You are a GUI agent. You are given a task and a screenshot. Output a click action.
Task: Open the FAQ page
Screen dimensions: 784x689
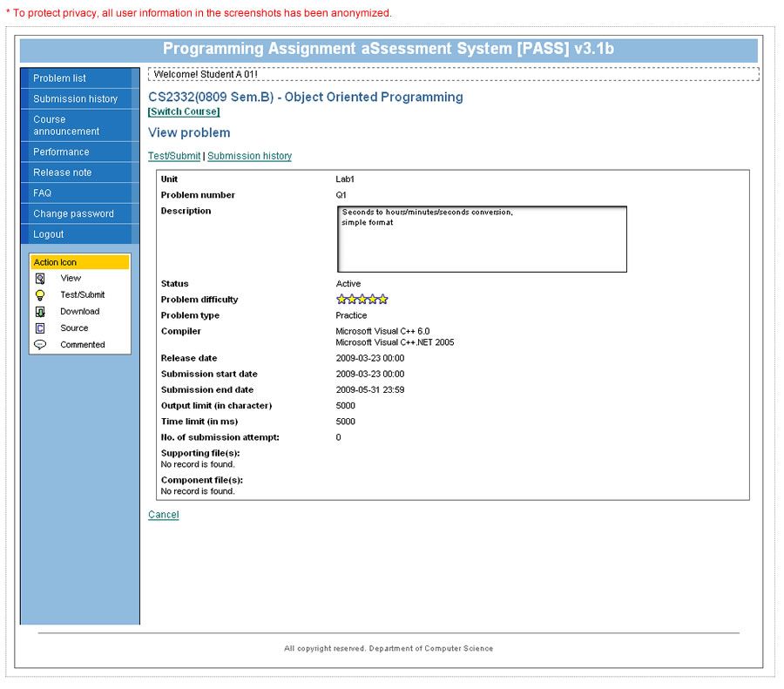pyautogui.click(x=43, y=193)
